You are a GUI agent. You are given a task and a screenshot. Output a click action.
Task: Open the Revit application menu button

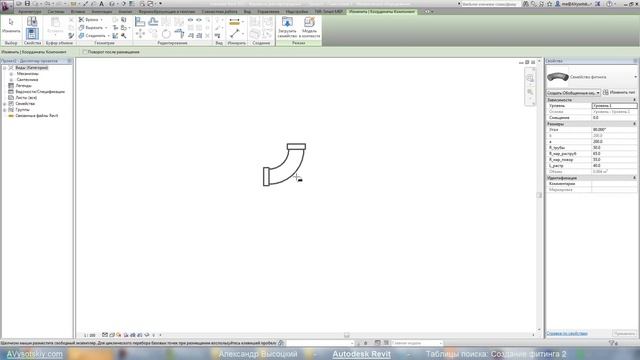point(6,6)
